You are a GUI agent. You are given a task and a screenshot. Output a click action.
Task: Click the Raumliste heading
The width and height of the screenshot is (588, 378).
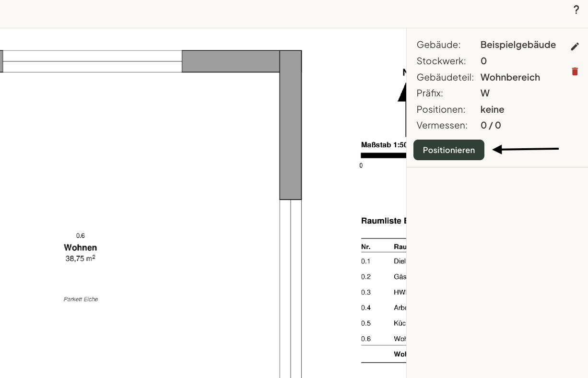(384, 221)
